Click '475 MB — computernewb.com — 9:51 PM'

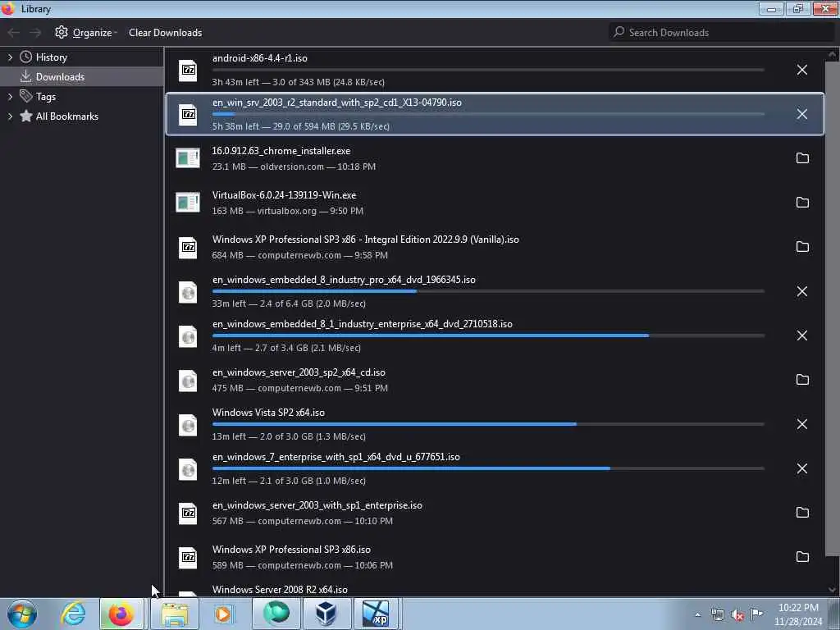(x=299, y=388)
